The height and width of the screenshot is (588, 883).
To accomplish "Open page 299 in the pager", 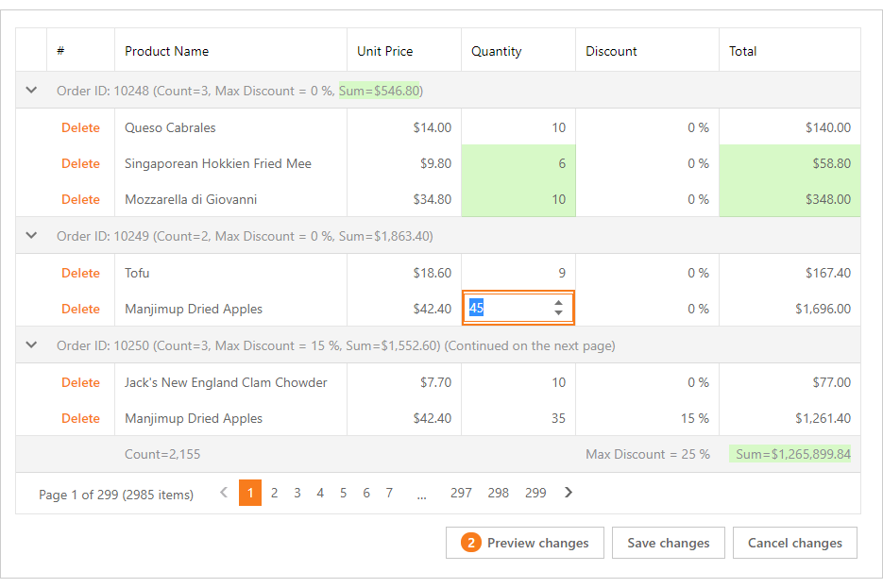I will (x=535, y=492).
